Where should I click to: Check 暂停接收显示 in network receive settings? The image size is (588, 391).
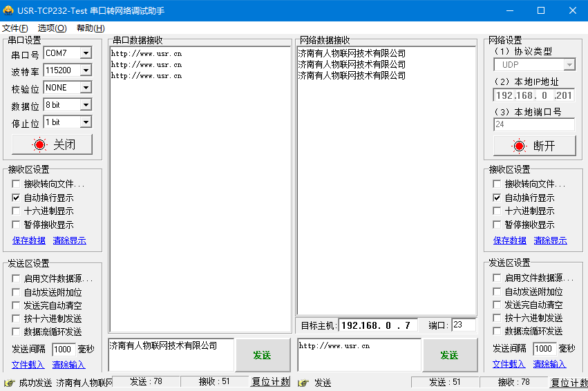497,225
